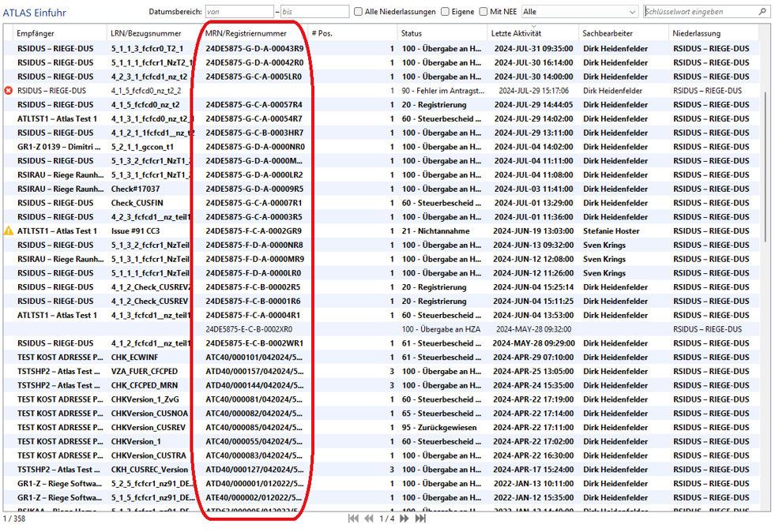Advance to the next results page
The image size is (775, 532).
click(x=404, y=519)
